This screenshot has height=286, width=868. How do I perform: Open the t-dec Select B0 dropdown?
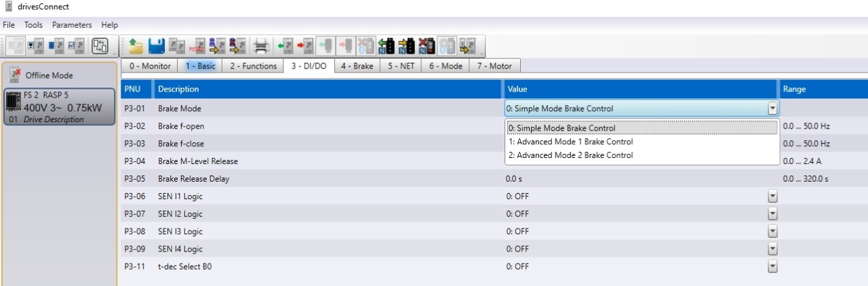[772, 267]
